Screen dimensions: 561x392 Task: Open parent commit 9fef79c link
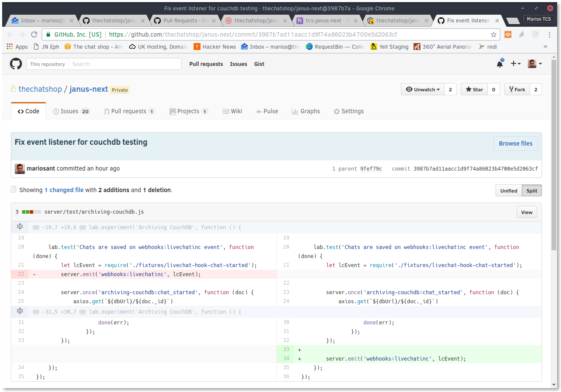pyautogui.click(x=371, y=169)
